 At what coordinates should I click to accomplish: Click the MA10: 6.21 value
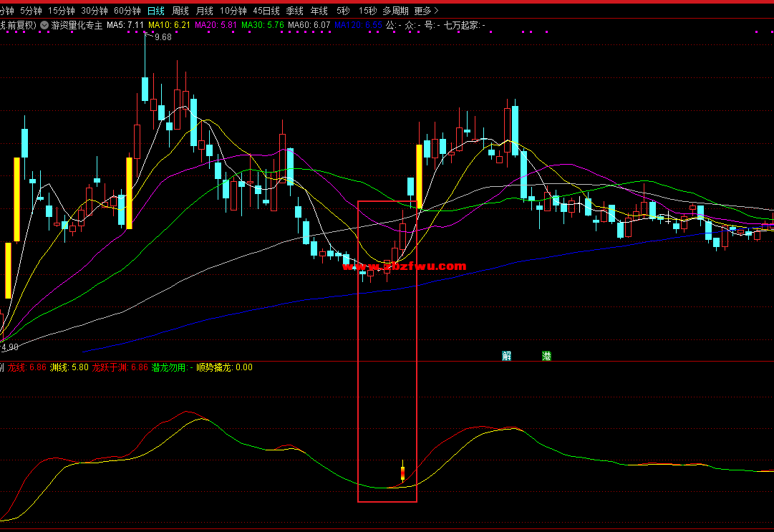coord(169,25)
